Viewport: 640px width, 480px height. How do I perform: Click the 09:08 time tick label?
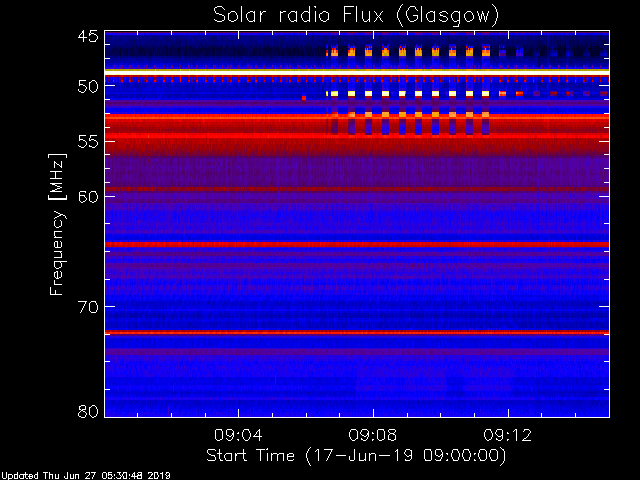pos(373,436)
